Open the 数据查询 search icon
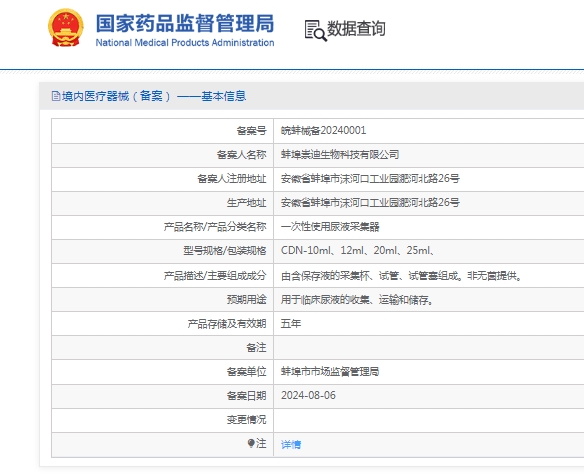 [315, 30]
